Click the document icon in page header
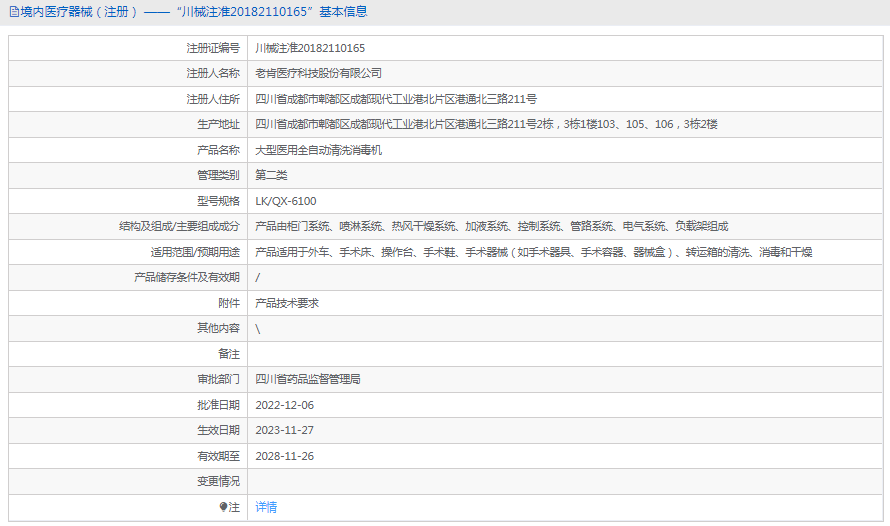890x526 pixels. click(x=13, y=13)
